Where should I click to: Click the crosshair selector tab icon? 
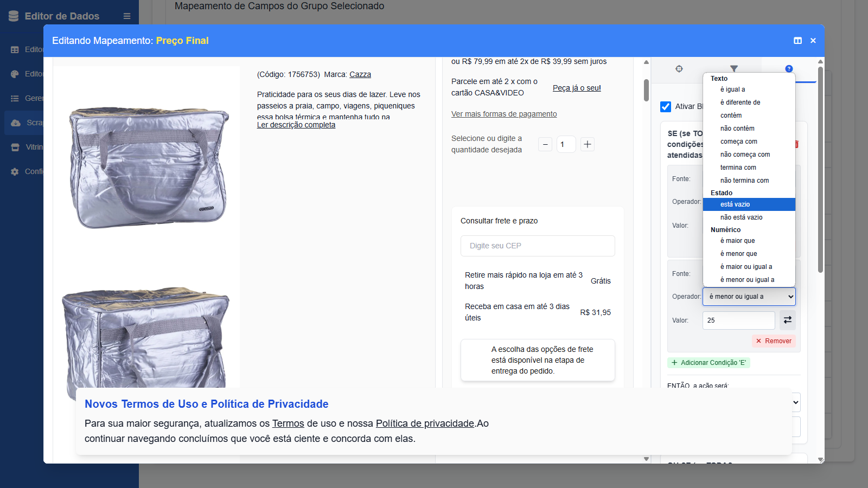click(x=679, y=69)
